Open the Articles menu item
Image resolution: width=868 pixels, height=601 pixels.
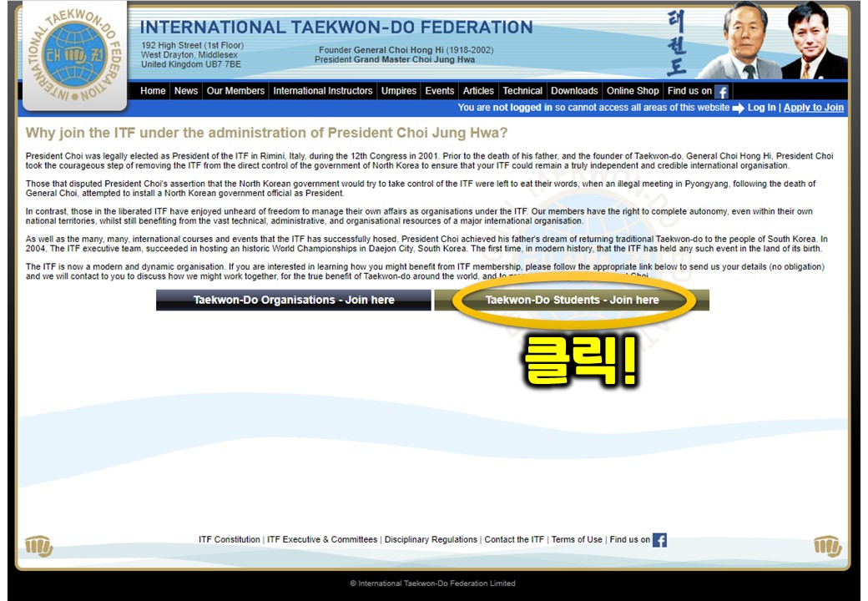(x=478, y=91)
